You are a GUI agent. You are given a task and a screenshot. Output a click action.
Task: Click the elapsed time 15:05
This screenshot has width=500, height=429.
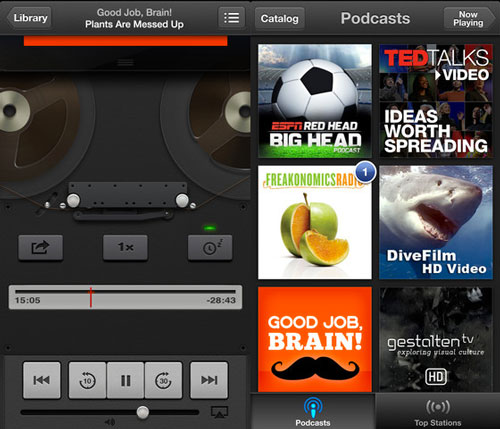click(x=27, y=300)
